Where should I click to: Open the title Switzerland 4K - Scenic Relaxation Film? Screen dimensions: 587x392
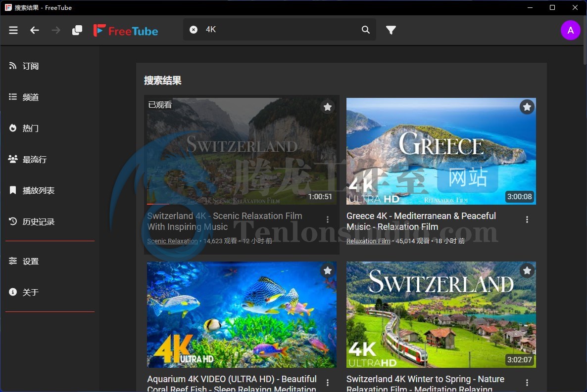coord(225,221)
